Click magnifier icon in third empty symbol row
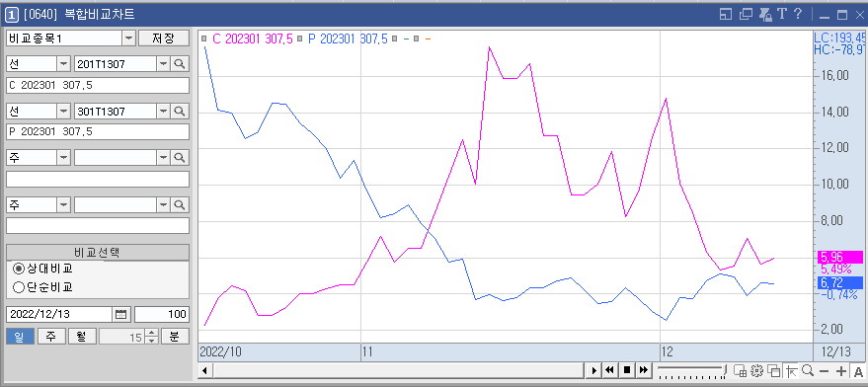This screenshot has width=868, height=387. pyautogui.click(x=180, y=158)
